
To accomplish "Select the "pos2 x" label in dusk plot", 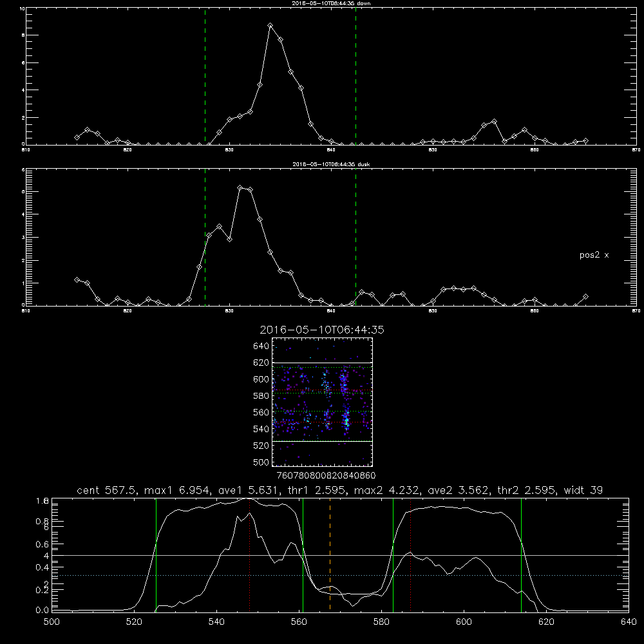I will [594, 255].
